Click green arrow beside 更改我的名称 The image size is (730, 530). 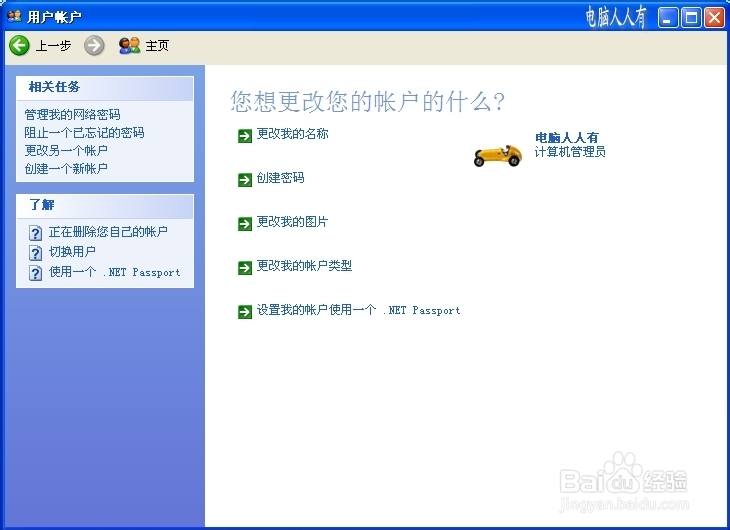245,136
